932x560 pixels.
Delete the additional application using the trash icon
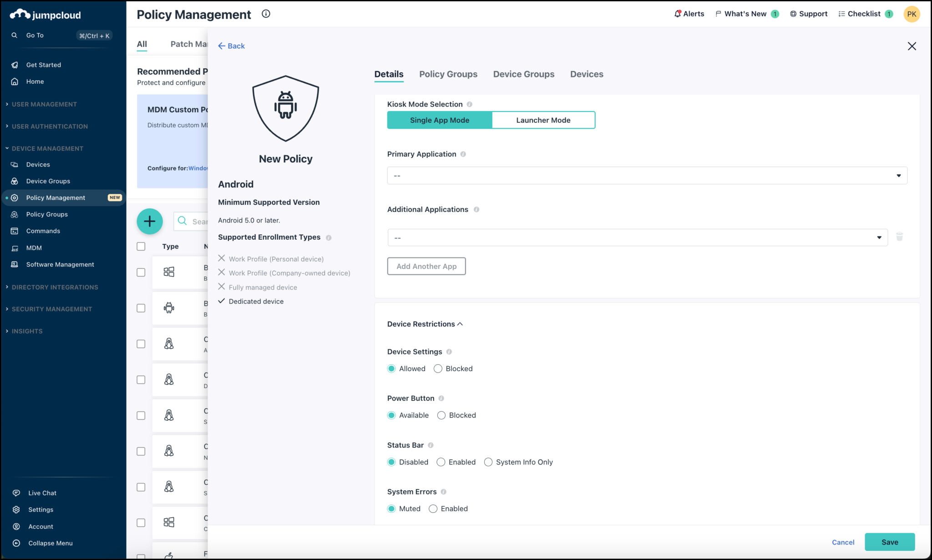pos(899,237)
